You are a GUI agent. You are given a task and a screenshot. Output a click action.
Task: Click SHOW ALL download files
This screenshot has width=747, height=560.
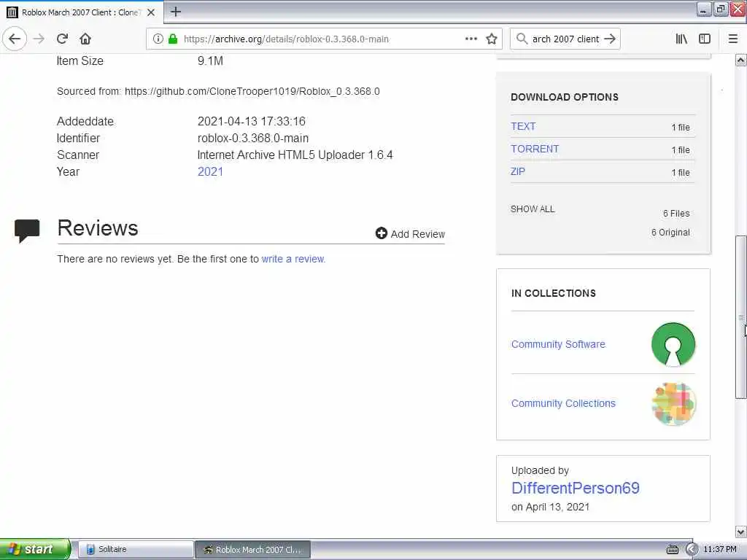533,209
